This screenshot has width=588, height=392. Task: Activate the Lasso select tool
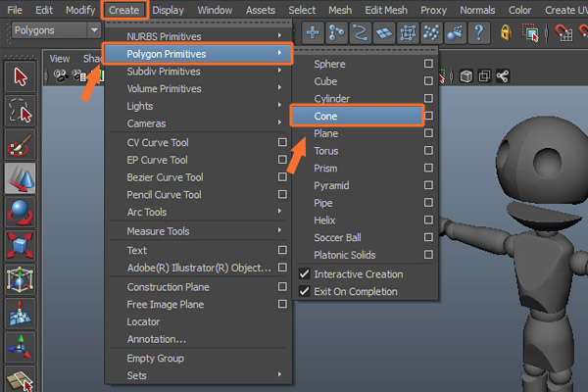click(21, 111)
